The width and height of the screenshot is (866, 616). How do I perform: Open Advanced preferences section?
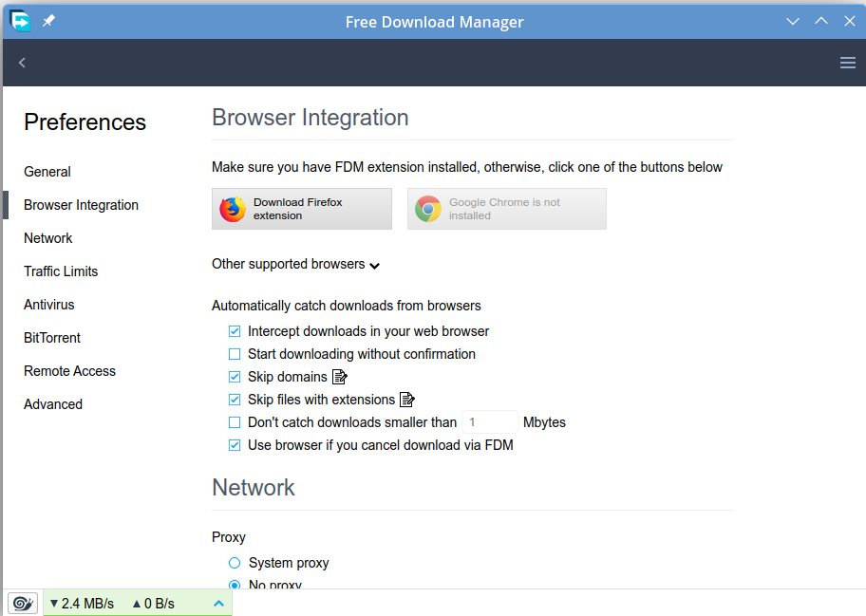53,404
